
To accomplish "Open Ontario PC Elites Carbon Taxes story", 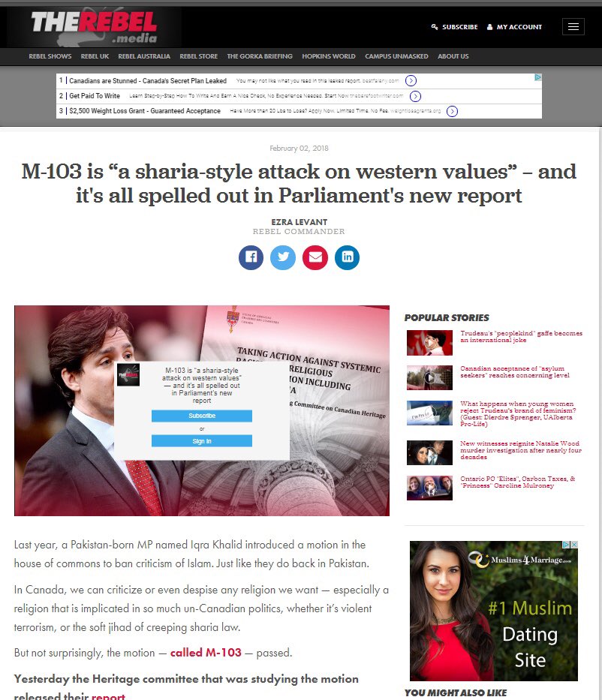I will pos(518,482).
